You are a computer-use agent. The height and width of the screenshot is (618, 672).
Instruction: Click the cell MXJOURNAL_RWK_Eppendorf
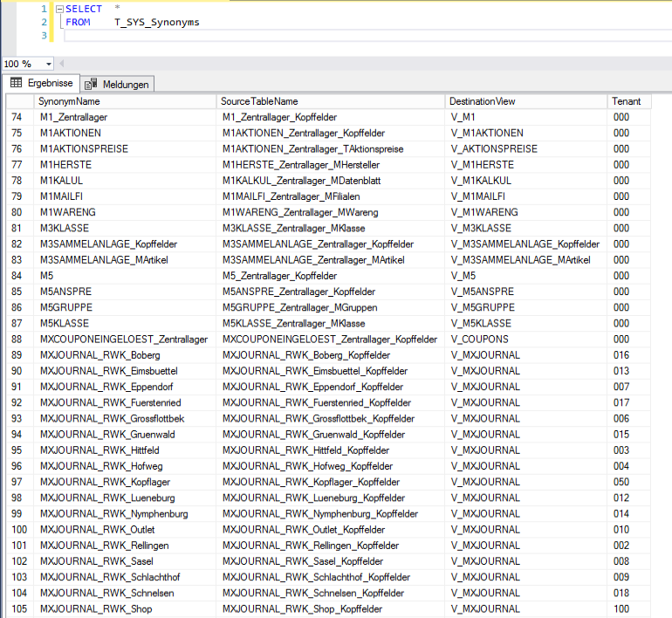tap(125, 387)
